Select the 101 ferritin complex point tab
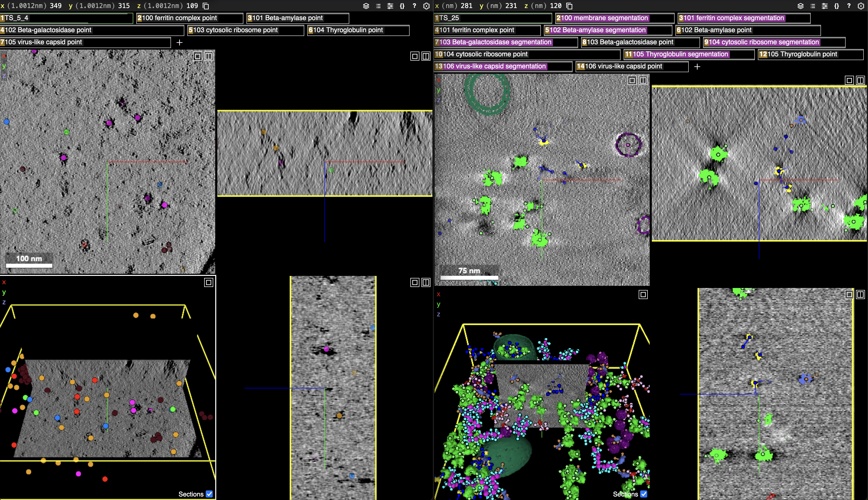This screenshot has height=500, width=868. click(x=487, y=30)
